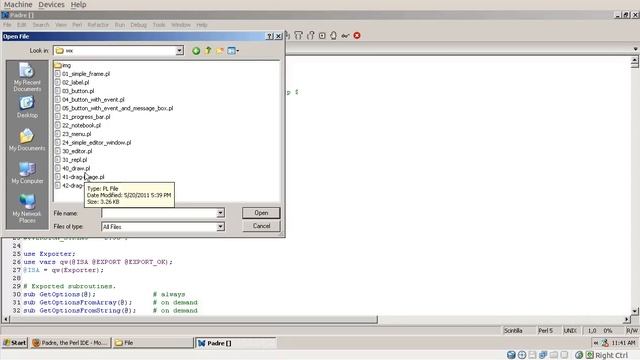Select file 30_editor.pl
Viewport: 640px width, 360px height.
click(x=73, y=151)
